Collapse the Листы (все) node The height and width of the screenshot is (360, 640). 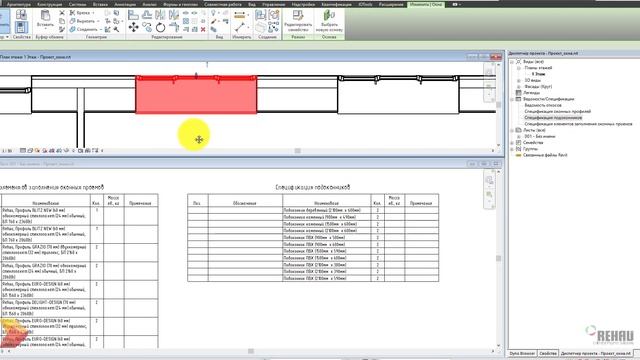click(x=512, y=130)
